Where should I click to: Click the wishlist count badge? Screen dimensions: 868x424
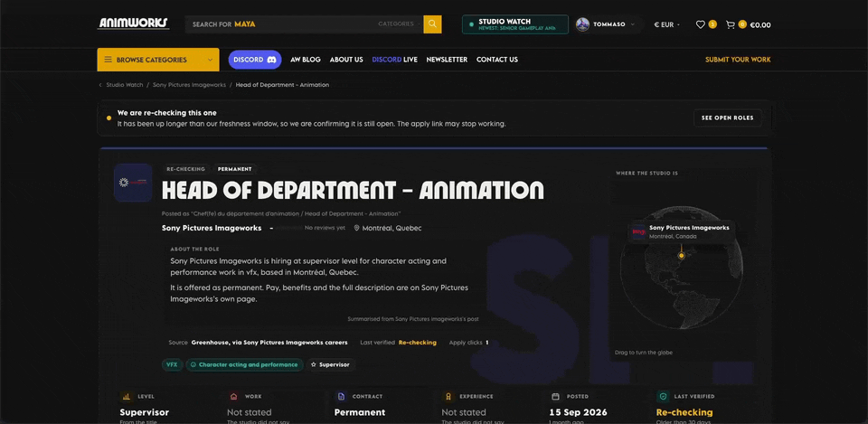pyautogui.click(x=712, y=24)
